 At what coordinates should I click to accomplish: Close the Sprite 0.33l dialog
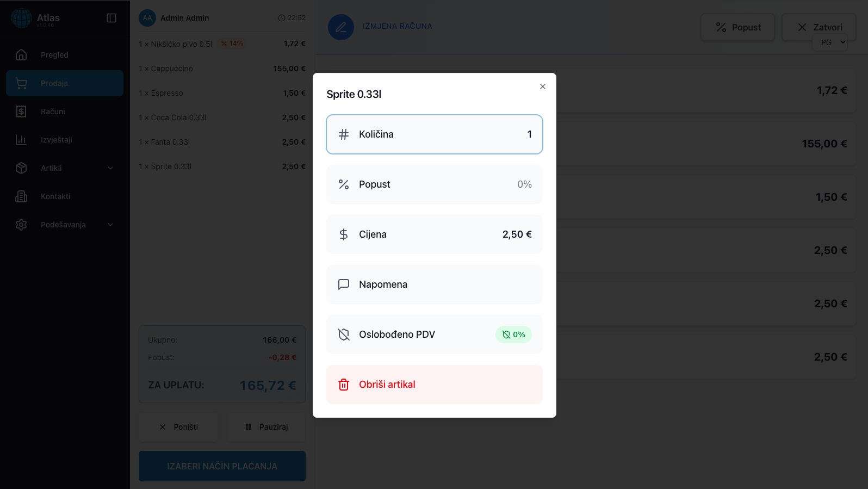[542, 86]
